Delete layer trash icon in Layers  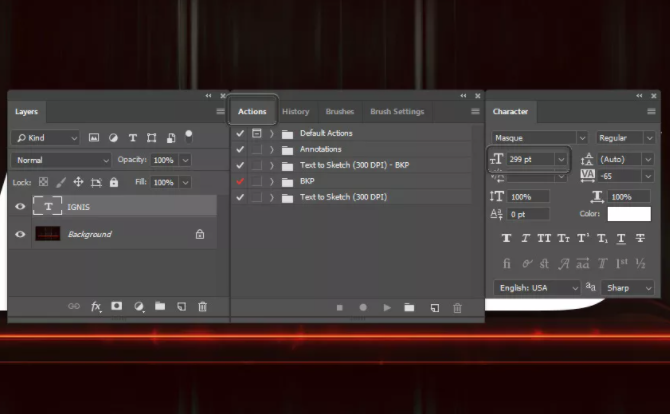coord(203,306)
